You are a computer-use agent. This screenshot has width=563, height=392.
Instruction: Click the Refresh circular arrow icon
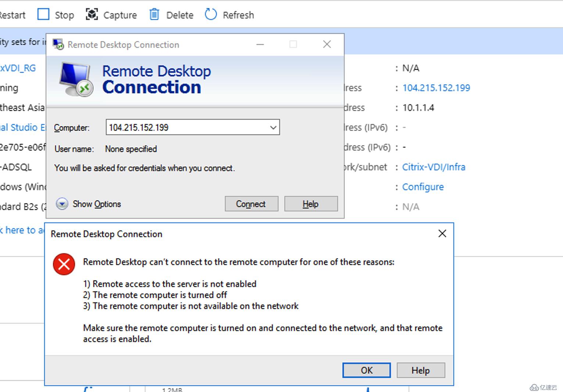tap(211, 14)
